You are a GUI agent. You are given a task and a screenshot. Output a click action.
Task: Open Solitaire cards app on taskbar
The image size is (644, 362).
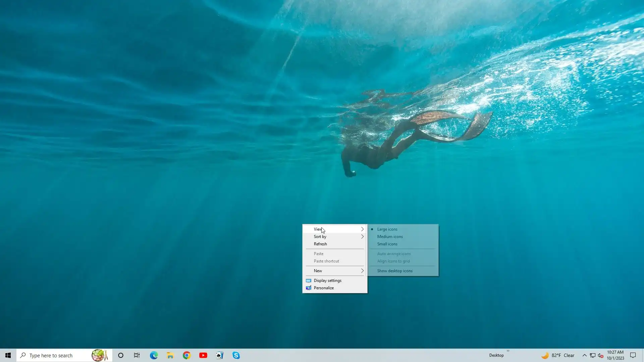click(219, 355)
